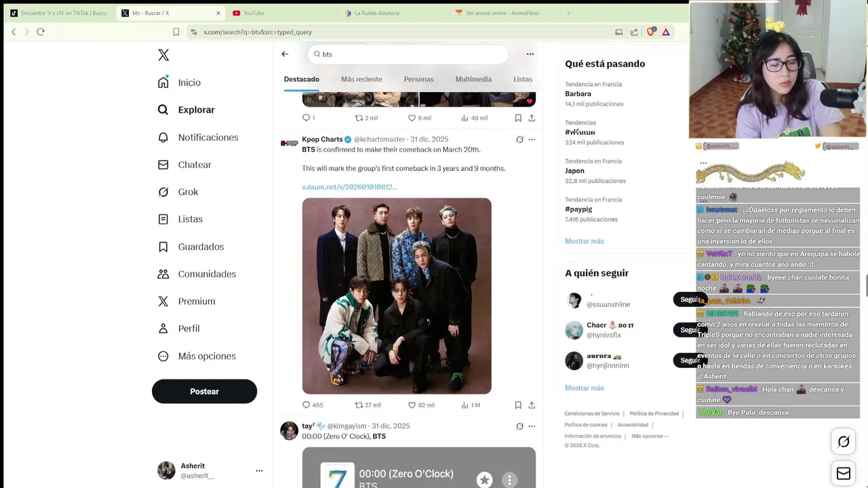
Task: Open account menu dots next to Asherit
Action: [259, 470]
